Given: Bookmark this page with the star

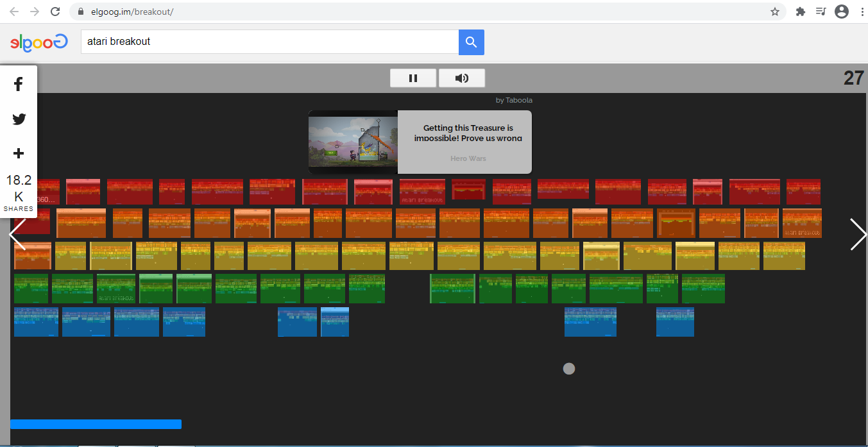Looking at the screenshot, I should point(775,12).
